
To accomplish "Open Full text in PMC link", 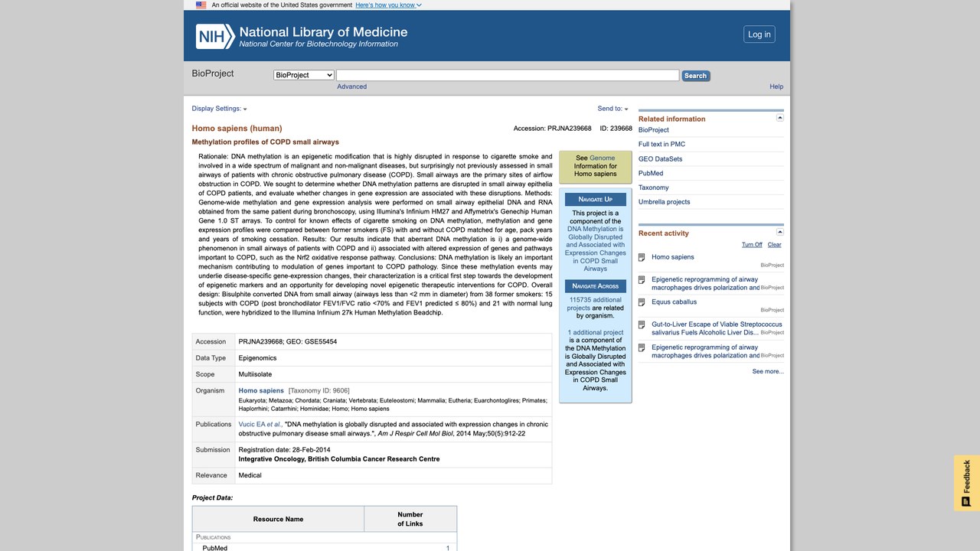I will click(x=662, y=144).
